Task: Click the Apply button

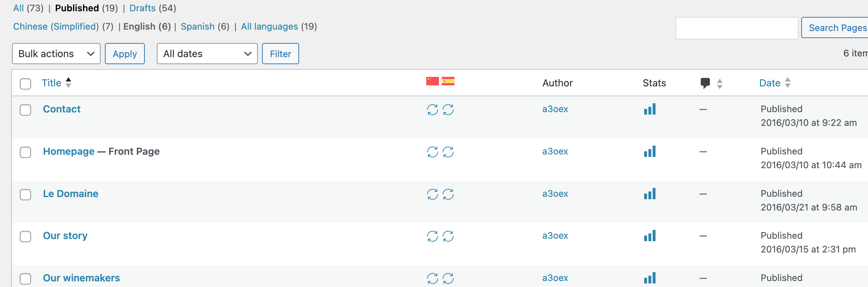Action: pos(125,54)
